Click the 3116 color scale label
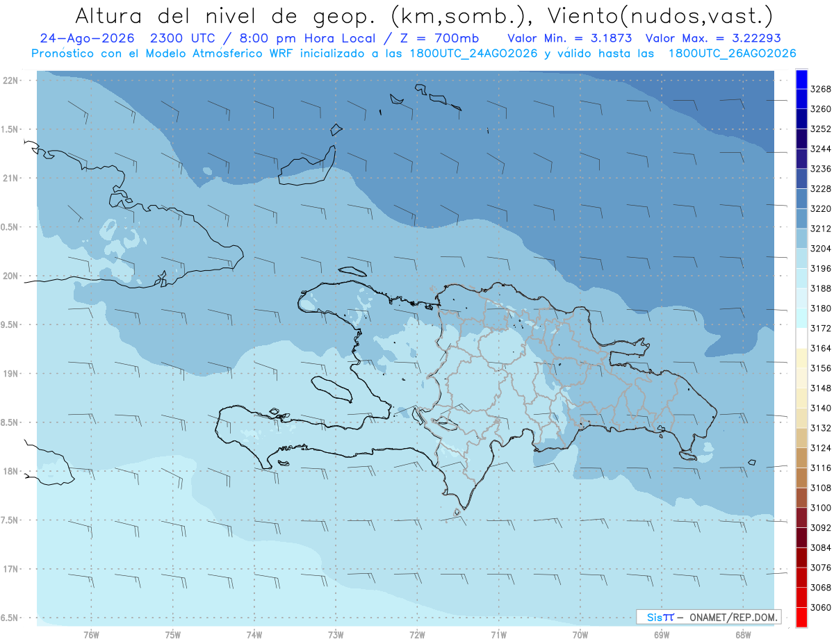The image size is (834, 644). 821,468
